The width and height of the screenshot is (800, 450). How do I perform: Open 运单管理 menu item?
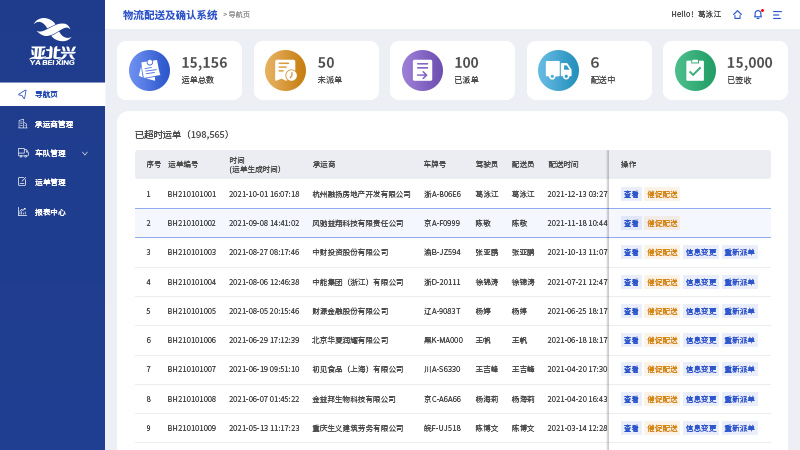click(x=53, y=182)
